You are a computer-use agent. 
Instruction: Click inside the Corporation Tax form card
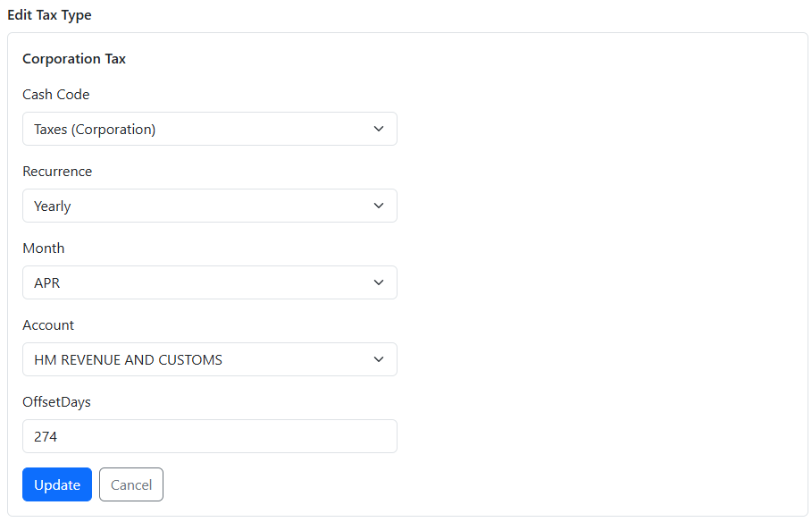[581, 268]
